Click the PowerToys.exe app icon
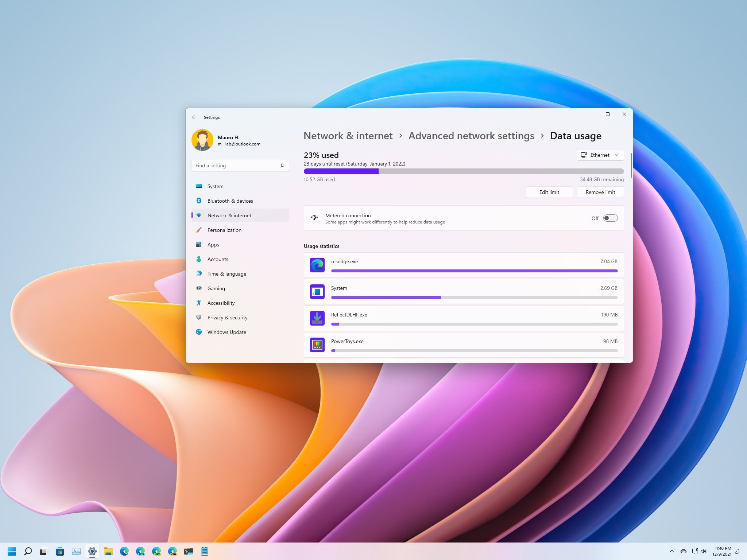Image resolution: width=747 pixels, height=560 pixels. coord(317,345)
